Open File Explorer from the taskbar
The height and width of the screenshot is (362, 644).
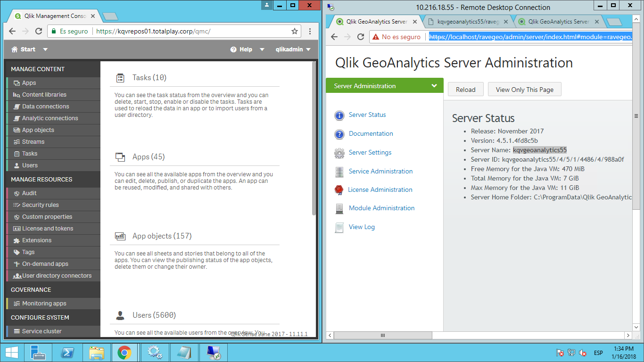(96, 352)
